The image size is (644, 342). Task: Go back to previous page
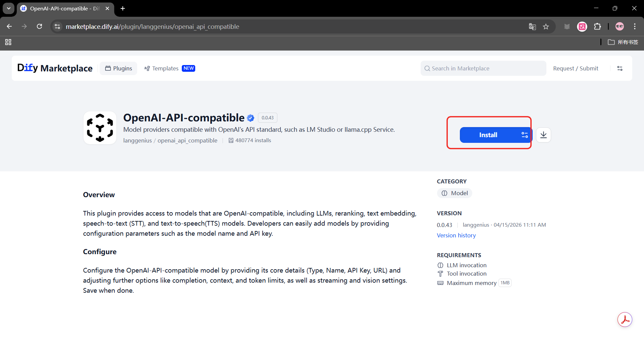(9, 26)
